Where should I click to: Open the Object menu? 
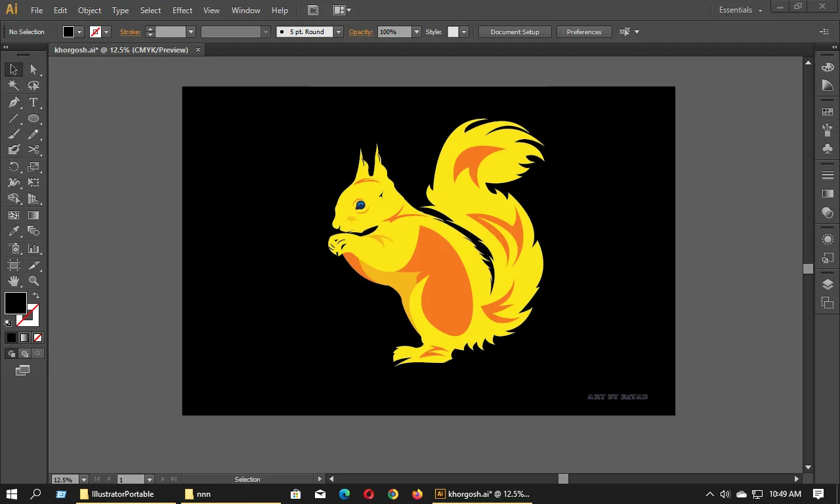coord(89,10)
